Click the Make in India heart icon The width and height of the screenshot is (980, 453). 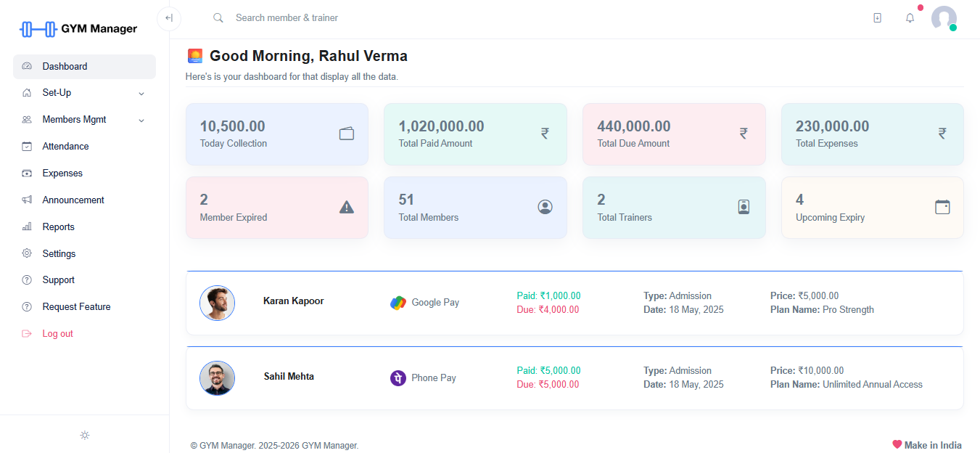pyautogui.click(x=897, y=444)
